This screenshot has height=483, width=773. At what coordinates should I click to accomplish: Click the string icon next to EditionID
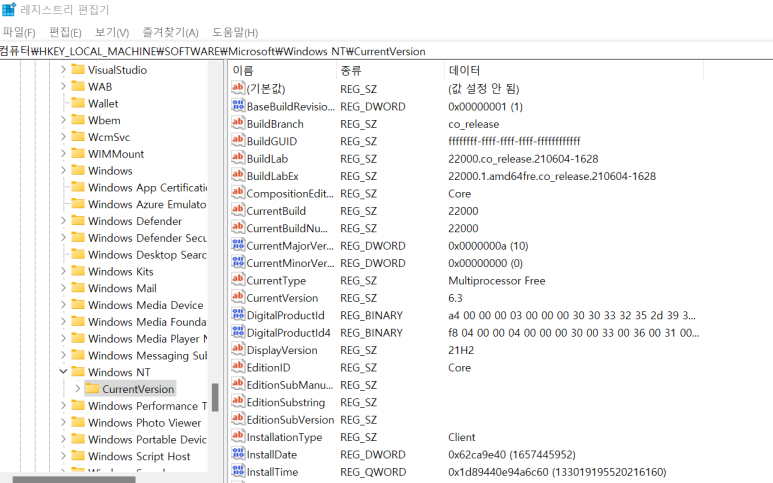tap(238, 367)
